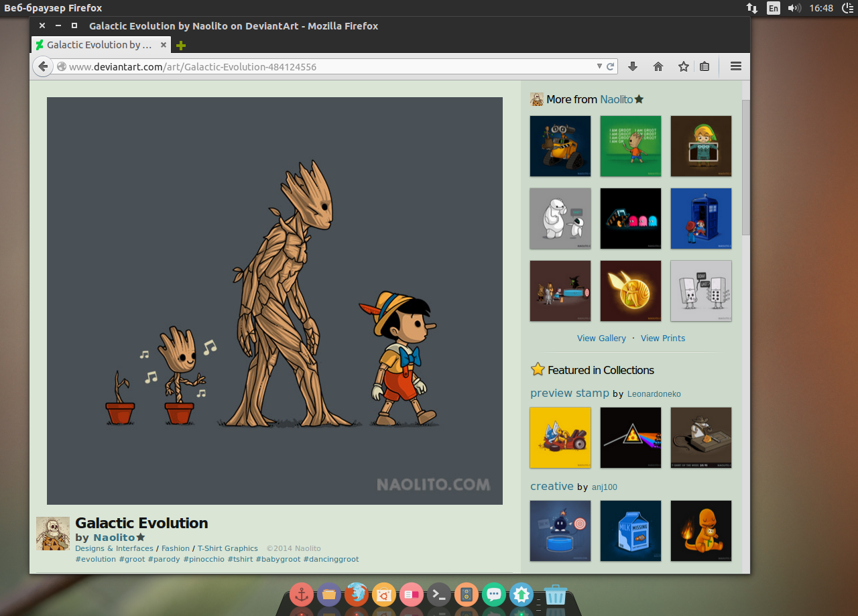Click the page vertical scrollbar thumb

(745, 167)
